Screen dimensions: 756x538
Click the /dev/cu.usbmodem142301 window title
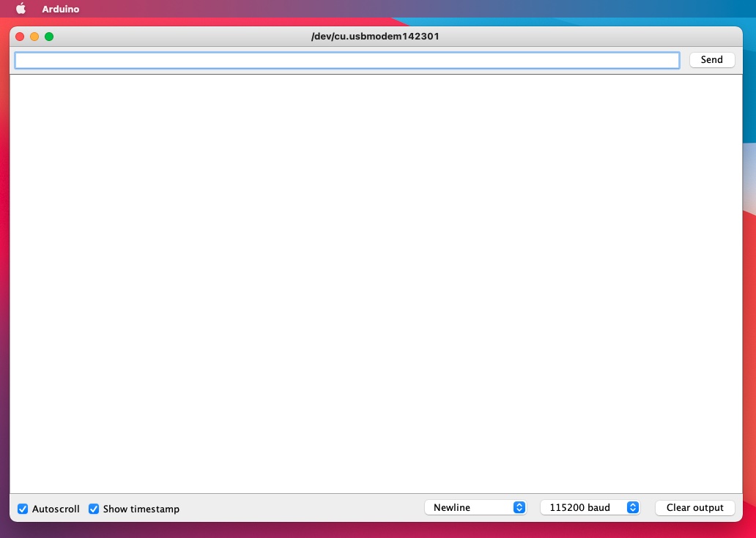pyautogui.click(x=375, y=36)
